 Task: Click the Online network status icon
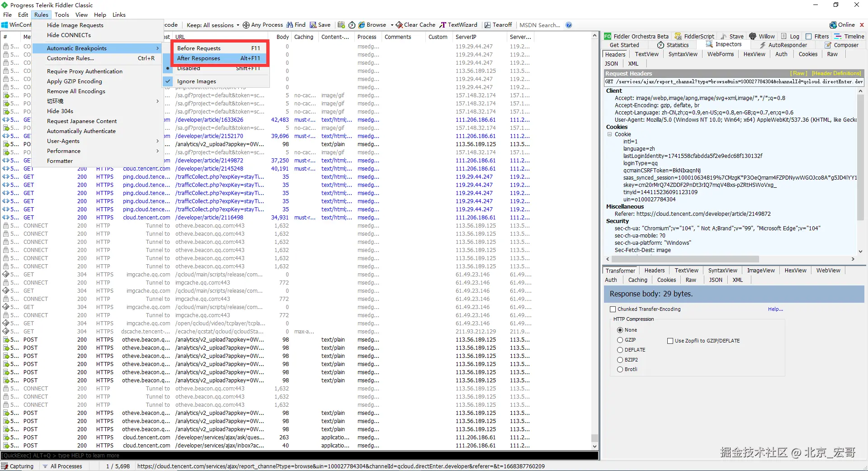coord(833,25)
